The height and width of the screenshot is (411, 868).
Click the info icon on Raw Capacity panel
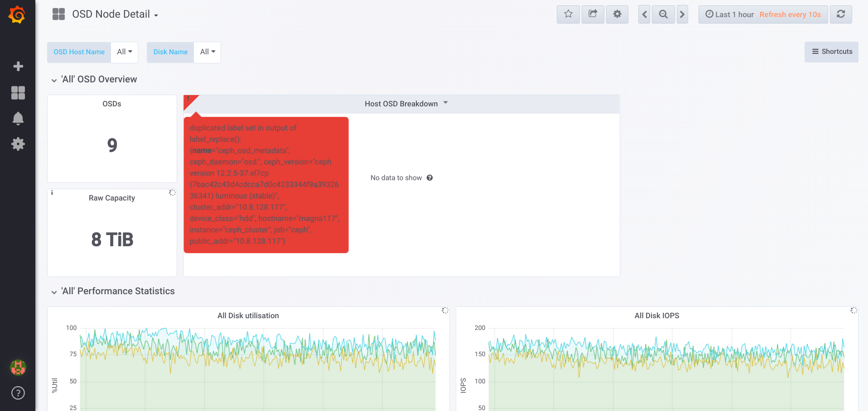(52, 193)
